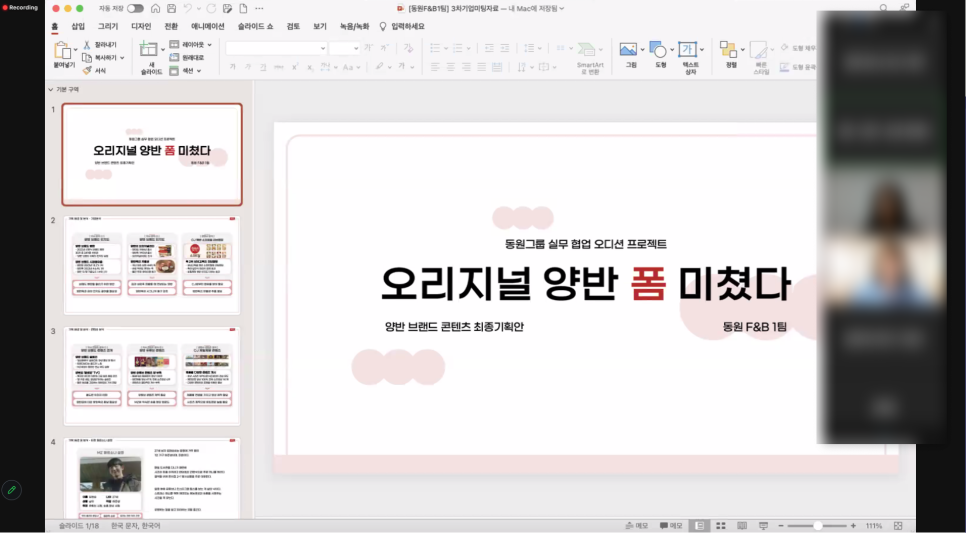Screen dimensions: 966x533
Task: Click the numbered list icon
Action: pos(457,47)
